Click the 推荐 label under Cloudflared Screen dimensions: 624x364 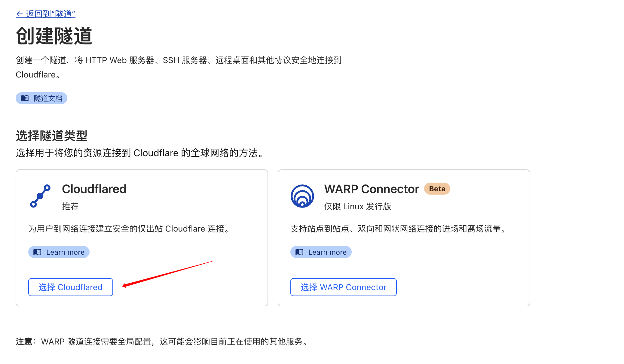[70, 206]
